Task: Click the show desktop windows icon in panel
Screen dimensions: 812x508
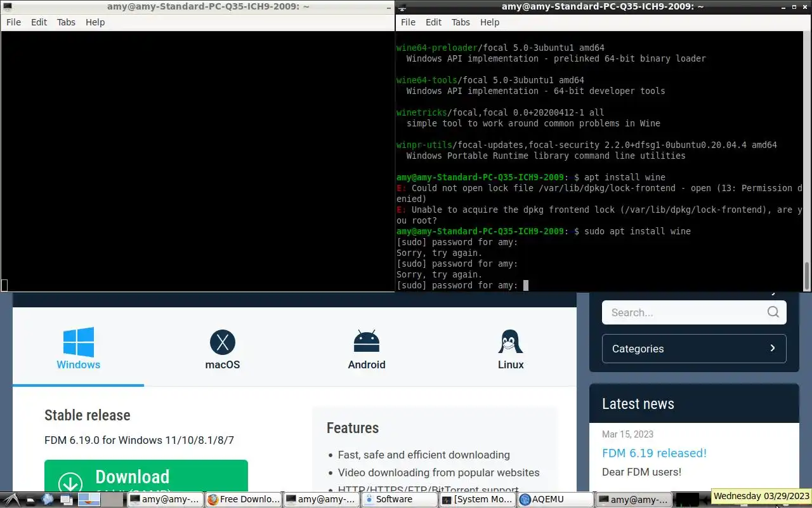Action: [66, 500]
